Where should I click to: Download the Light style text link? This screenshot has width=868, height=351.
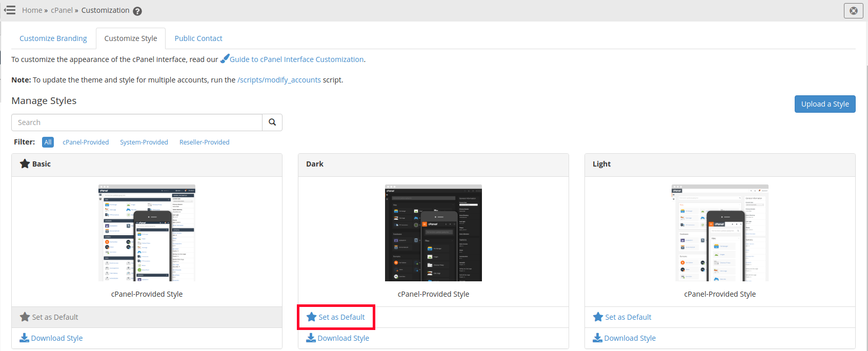[x=630, y=338]
